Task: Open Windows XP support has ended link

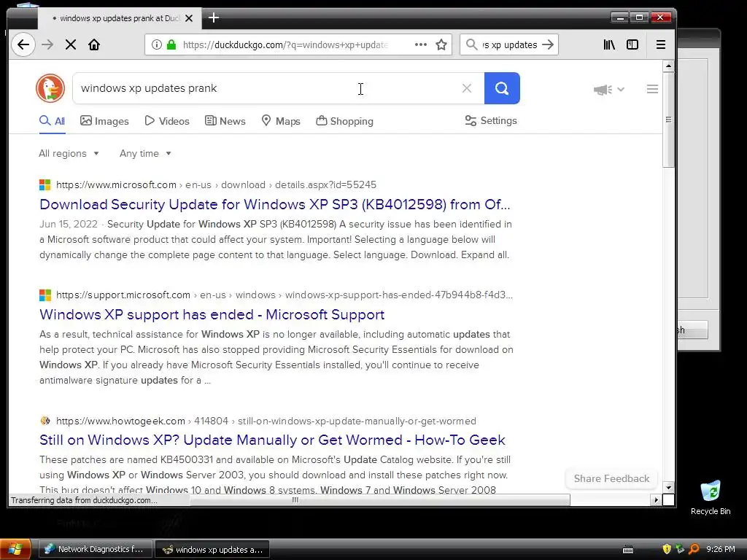Action: click(212, 314)
